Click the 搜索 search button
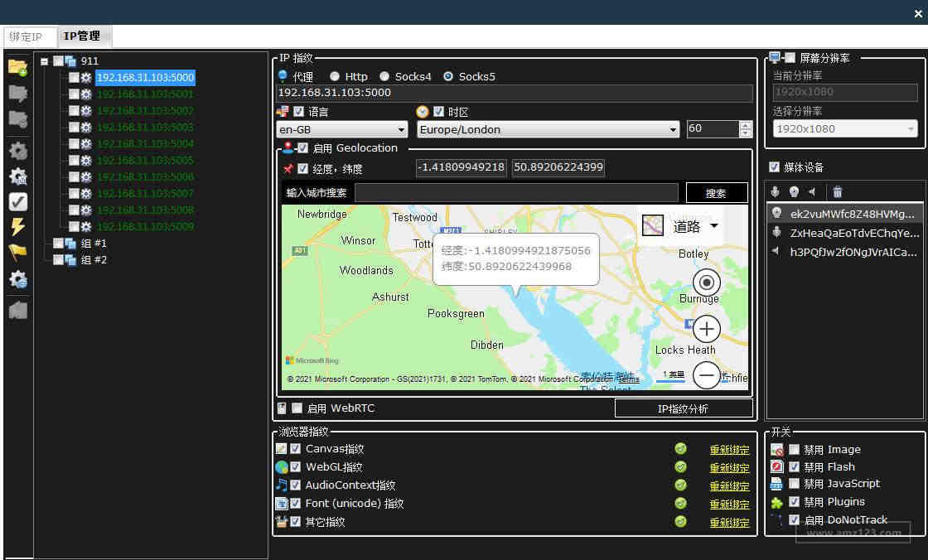This screenshot has width=928, height=560. pos(716,193)
